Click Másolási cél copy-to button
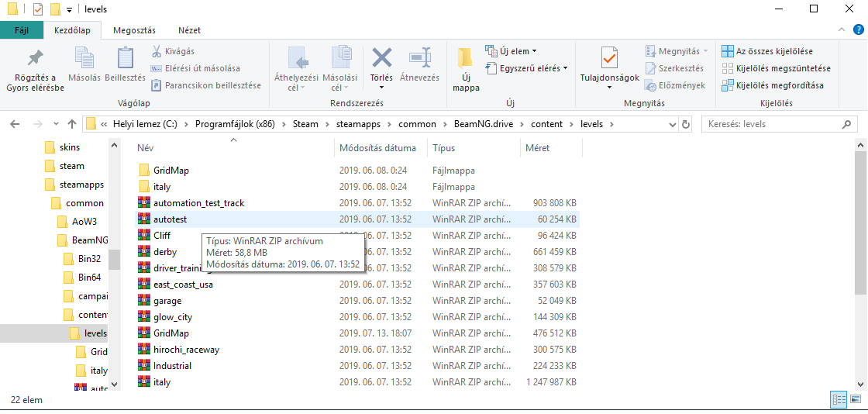Image resolution: width=868 pixels, height=414 pixels. pos(340,69)
